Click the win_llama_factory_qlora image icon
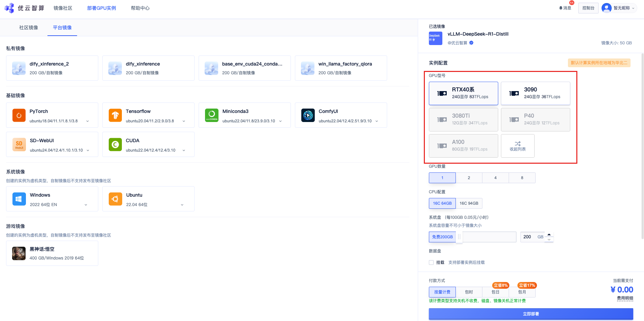The height and width of the screenshot is (321, 644). coord(308,68)
